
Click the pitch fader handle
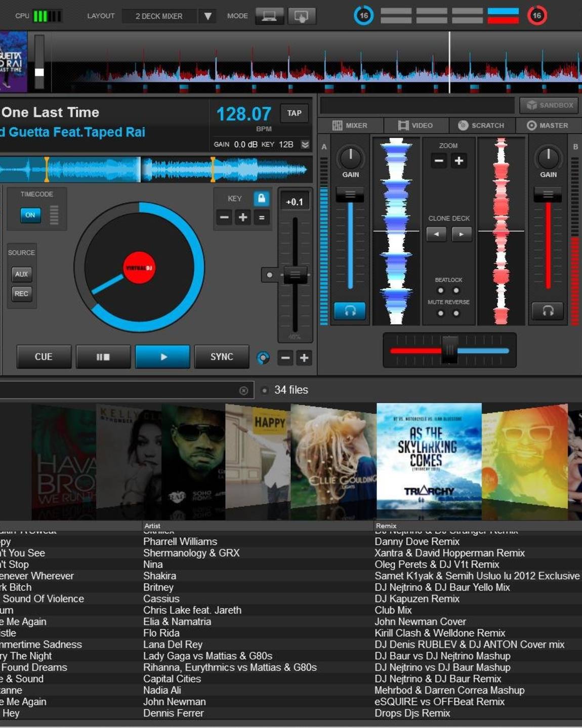(295, 275)
